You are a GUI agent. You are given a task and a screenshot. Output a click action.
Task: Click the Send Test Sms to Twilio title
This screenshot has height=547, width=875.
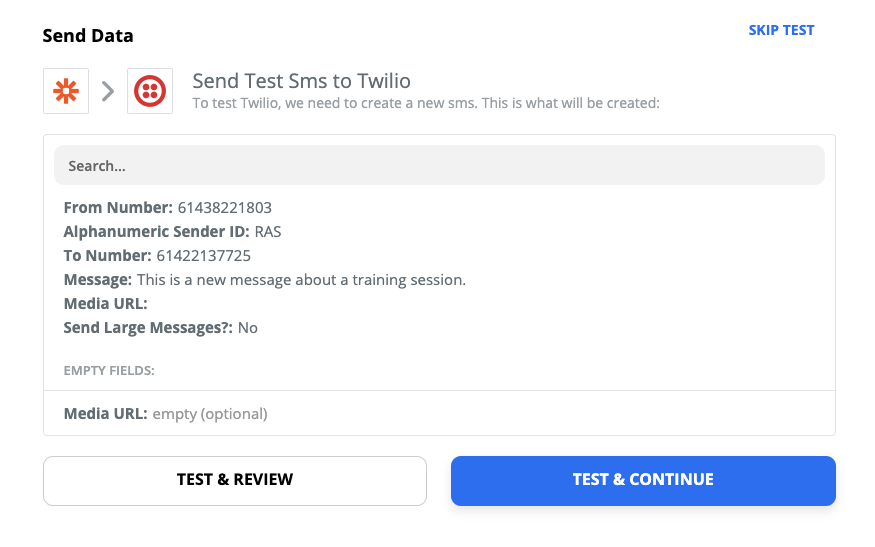301,81
